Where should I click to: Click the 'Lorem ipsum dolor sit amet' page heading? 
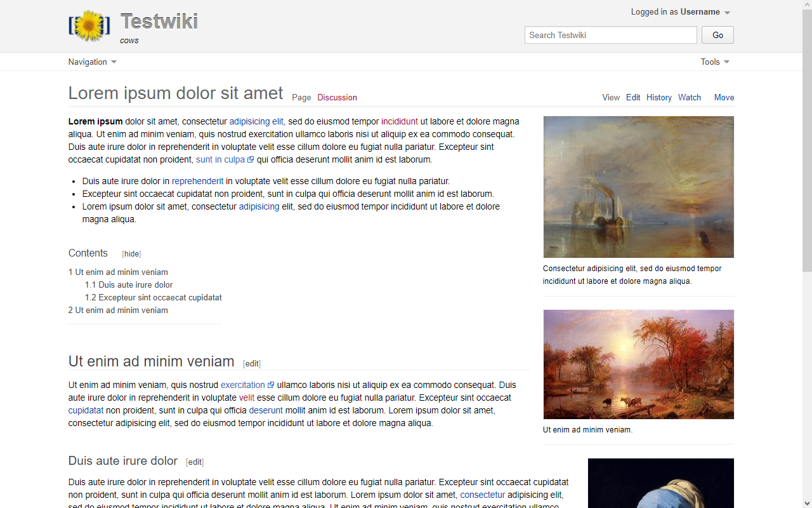point(176,93)
